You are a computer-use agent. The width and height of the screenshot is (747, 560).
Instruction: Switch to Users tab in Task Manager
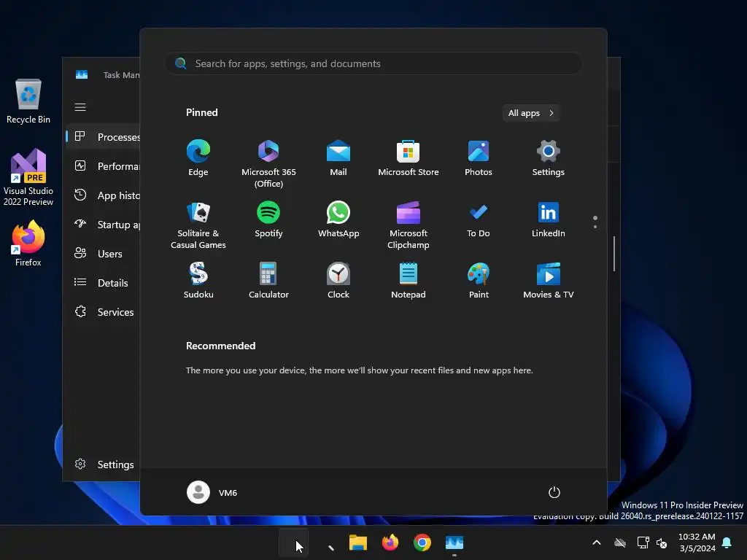click(x=103, y=254)
